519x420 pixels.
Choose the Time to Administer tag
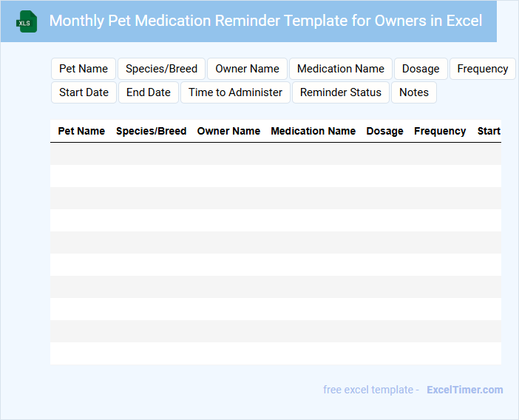[235, 92]
